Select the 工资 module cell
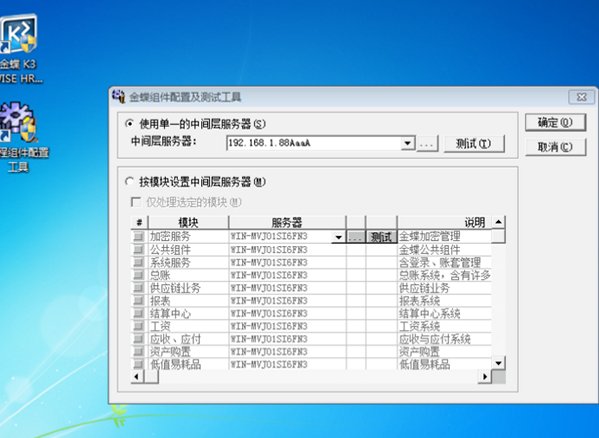The height and width of the screenshot is (438, 599). point(188,326)
